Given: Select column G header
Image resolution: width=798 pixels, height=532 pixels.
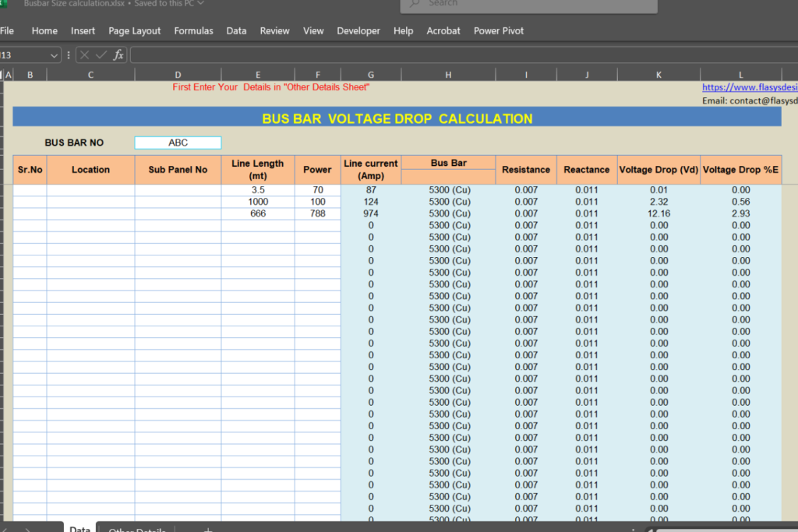Looking at the screenshot, I should pos(371,75).
